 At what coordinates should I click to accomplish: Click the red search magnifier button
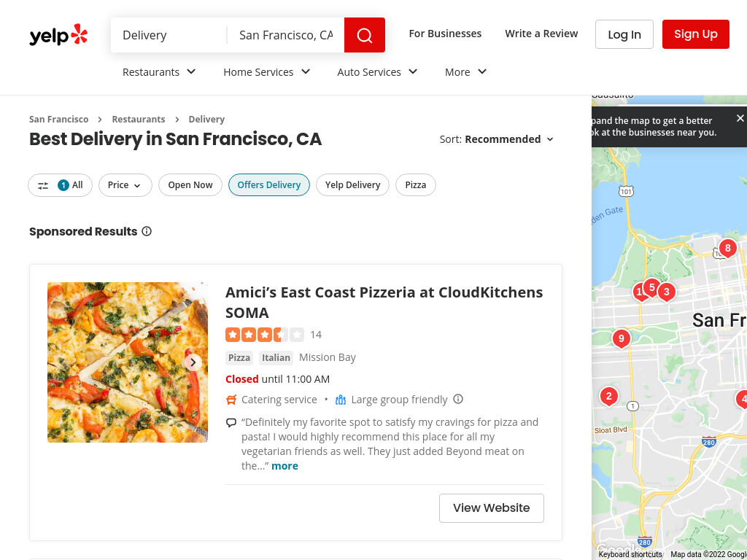click(365, 35)
